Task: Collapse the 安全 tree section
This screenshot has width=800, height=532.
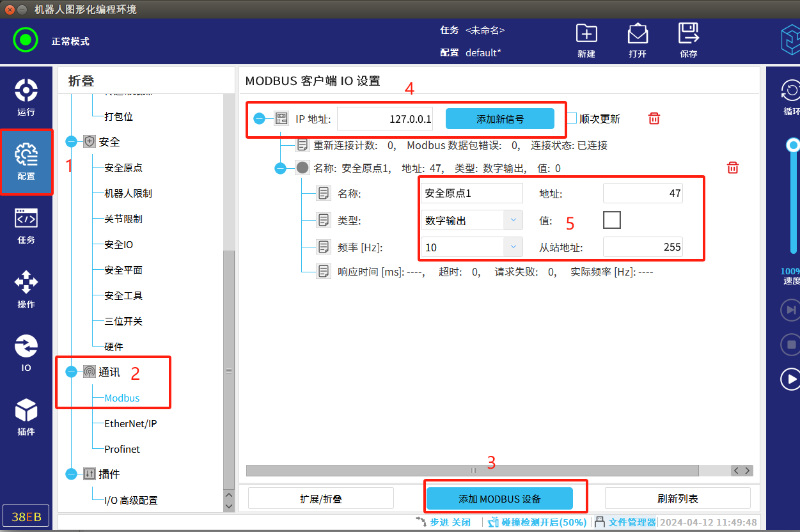Action: 71,141
